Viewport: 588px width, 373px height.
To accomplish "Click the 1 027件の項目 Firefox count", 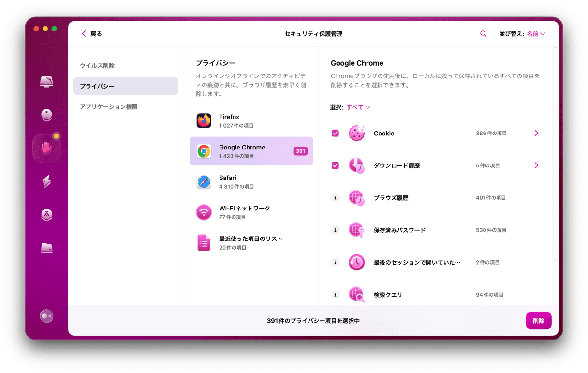I will coord(236,126).
